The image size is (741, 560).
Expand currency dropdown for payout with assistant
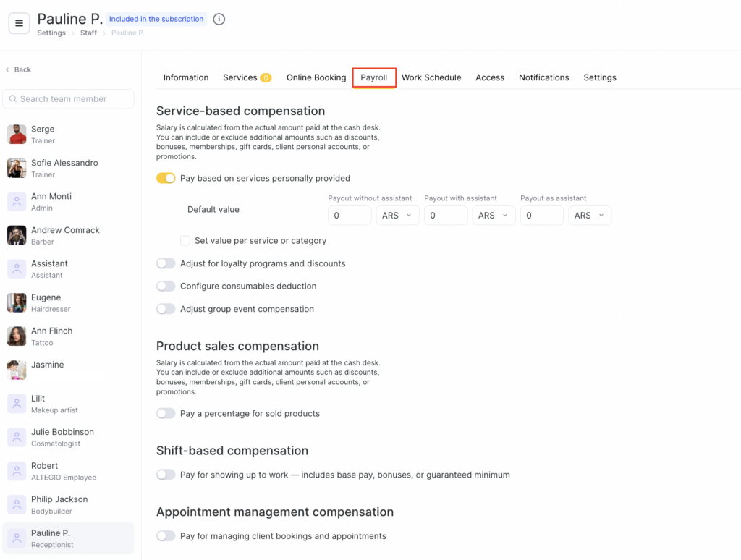[x=494, y=216]
